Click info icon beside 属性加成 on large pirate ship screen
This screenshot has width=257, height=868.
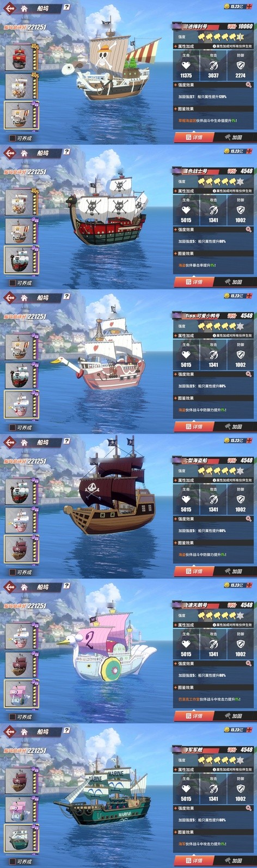point(215,480)
